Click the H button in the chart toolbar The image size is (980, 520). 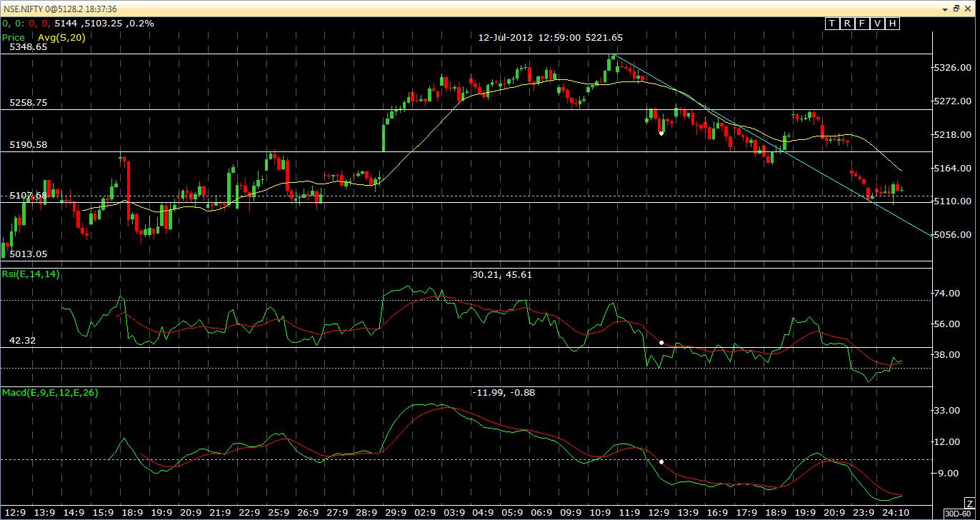coord(893,24)
